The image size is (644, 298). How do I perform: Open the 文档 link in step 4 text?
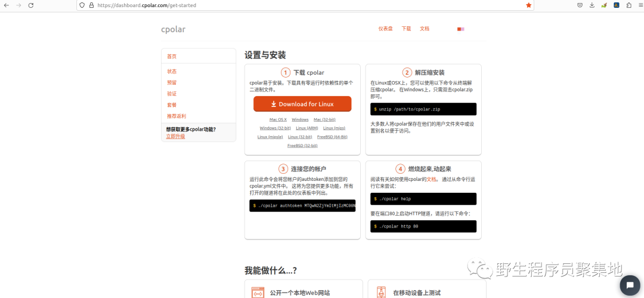pyautogui.click(x=431, y=180)
